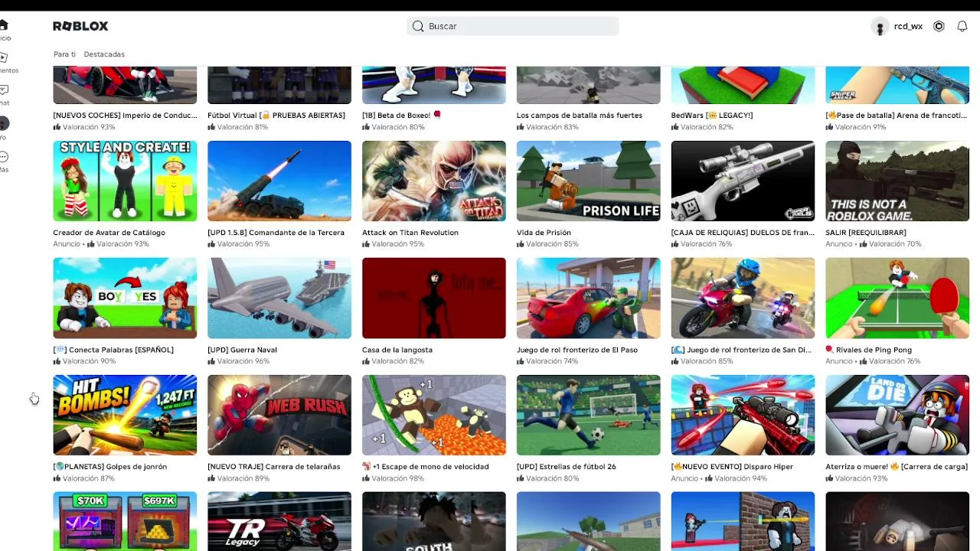Image resolution: width=980 pixels, height=551 pixels.
Task: Open [NUEVO EVENTO] Disparo Híper title
Action: tap(732, 467)
